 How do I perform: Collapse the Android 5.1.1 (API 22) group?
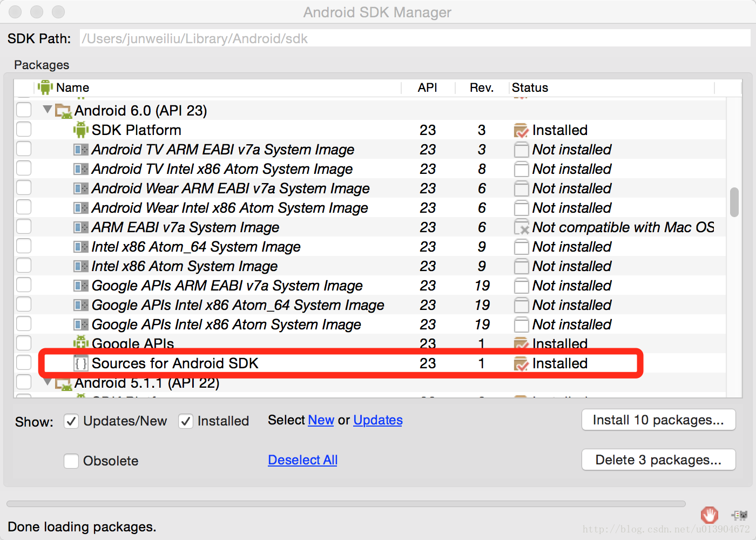(x=48, y=383)
